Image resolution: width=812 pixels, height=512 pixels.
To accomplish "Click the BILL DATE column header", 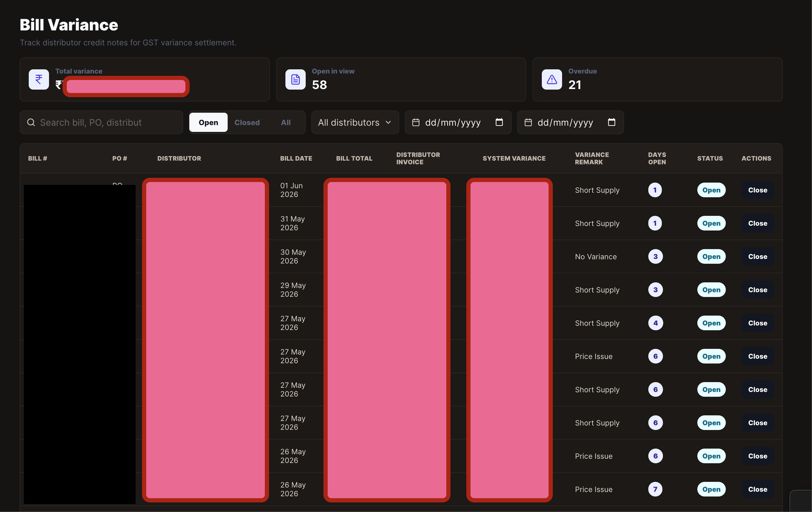I will [296, 159].
